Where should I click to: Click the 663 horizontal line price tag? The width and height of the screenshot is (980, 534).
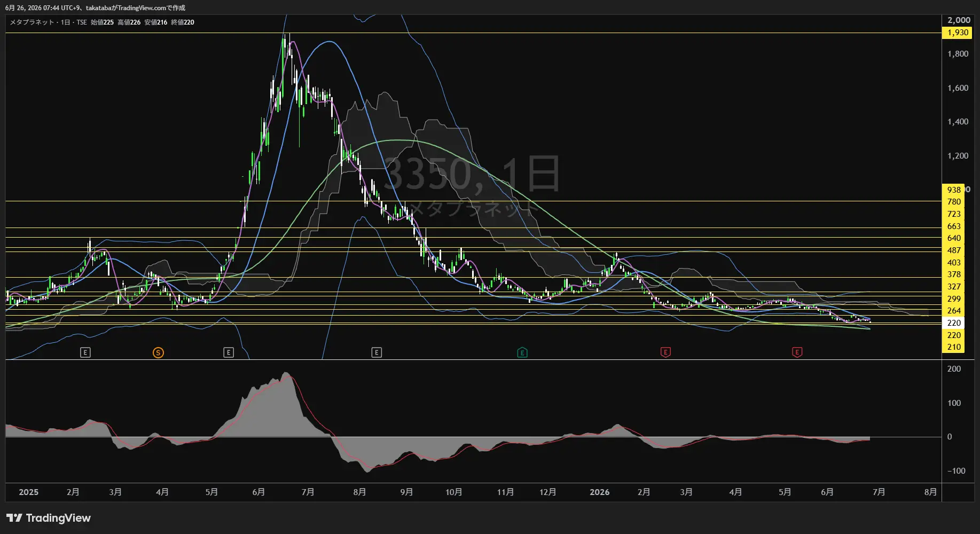(953, 226)
